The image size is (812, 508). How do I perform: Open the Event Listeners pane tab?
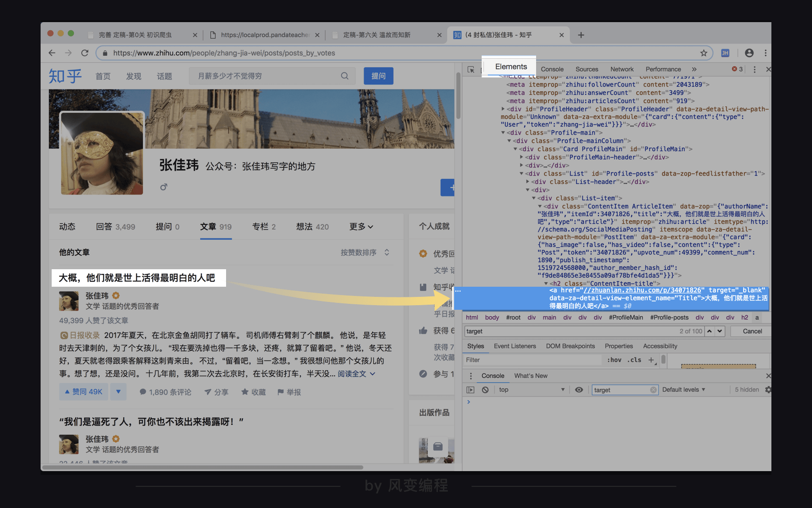tap(515, 346)
